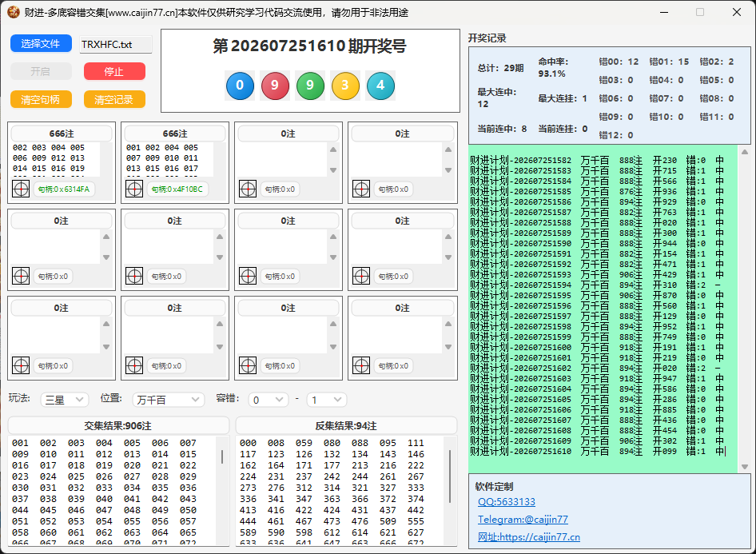Viewport: 756px width, 554px height.
Task: Click the 反集结果:94注 header
Action: pos(346,426)
